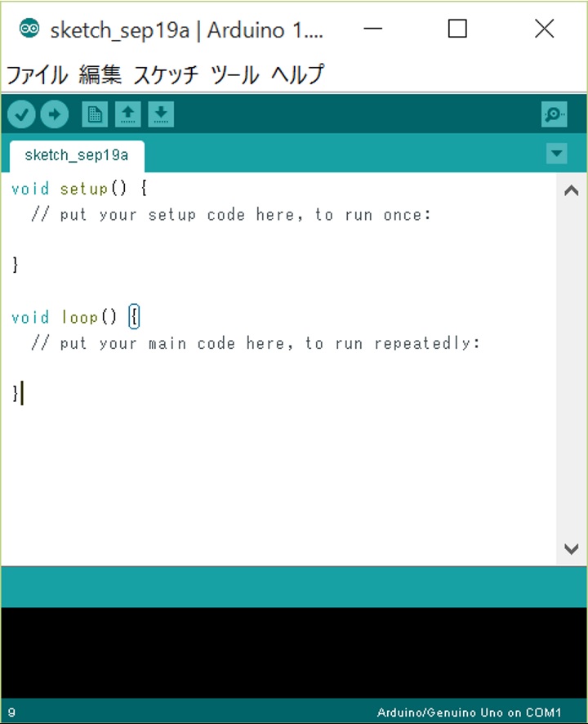Click the 'run repeatedly' comment line
Image resolution: width=588 pixels, height=724 pixels.
(256, 343)
